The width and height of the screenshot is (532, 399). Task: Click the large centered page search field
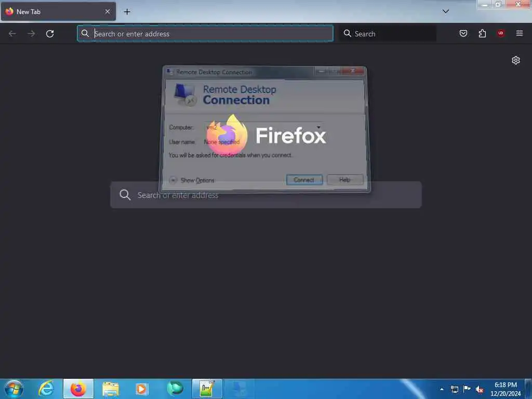pos(266,195)
